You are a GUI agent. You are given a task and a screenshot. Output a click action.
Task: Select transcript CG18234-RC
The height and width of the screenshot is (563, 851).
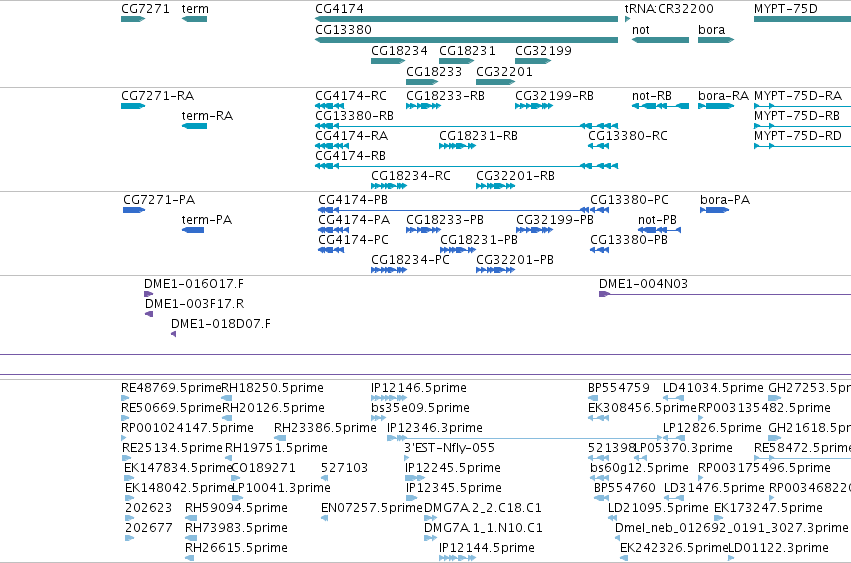click(389, 186)
